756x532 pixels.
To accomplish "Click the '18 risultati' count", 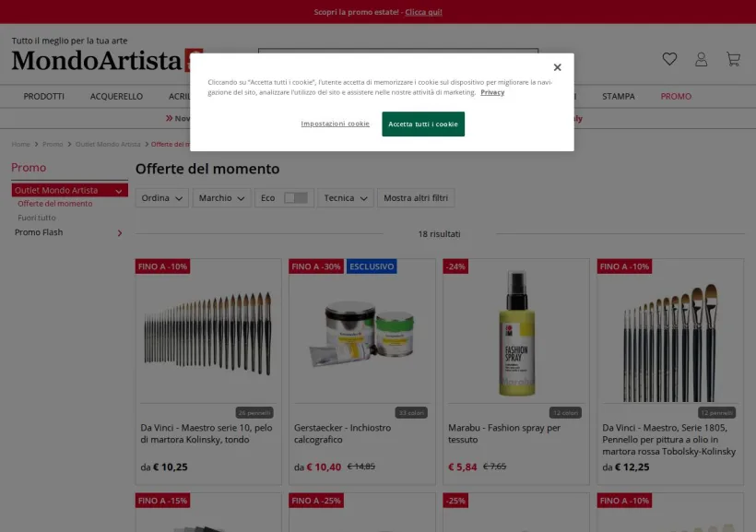I will click(439, 234).
